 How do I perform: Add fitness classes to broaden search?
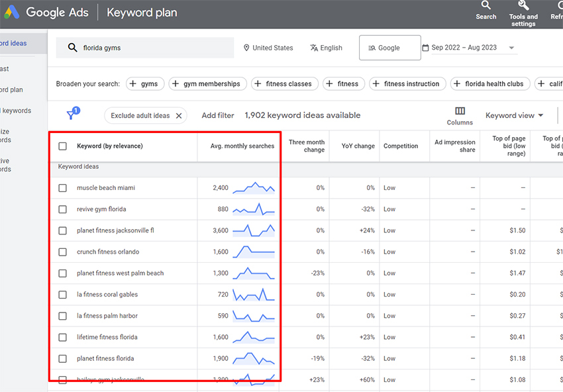pyautogui.click(x=285, y=83)
